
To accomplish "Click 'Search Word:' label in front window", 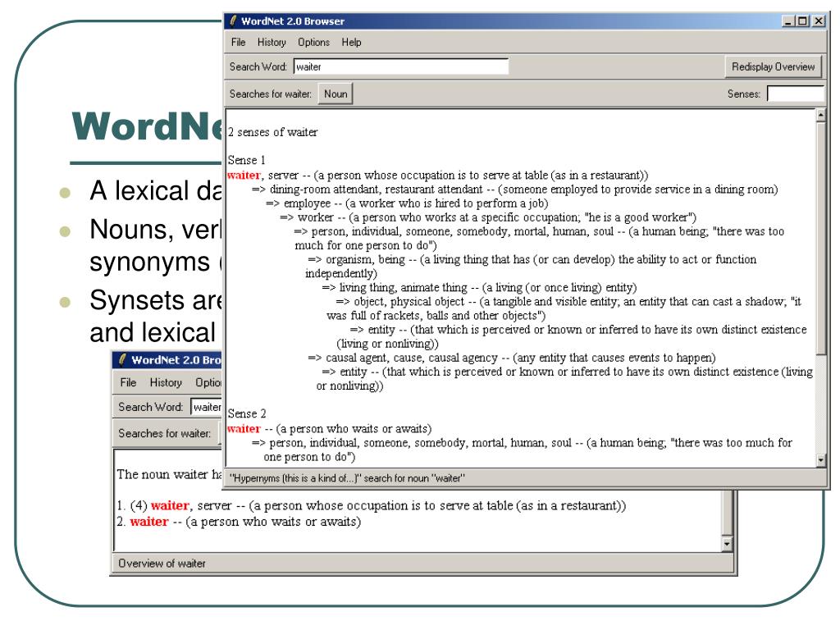I will pos(258,67).
